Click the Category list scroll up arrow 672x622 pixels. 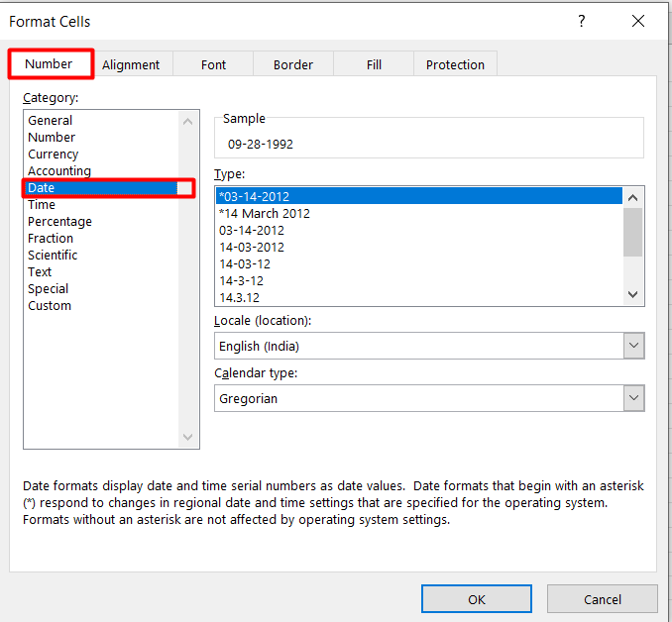[187, 122]
